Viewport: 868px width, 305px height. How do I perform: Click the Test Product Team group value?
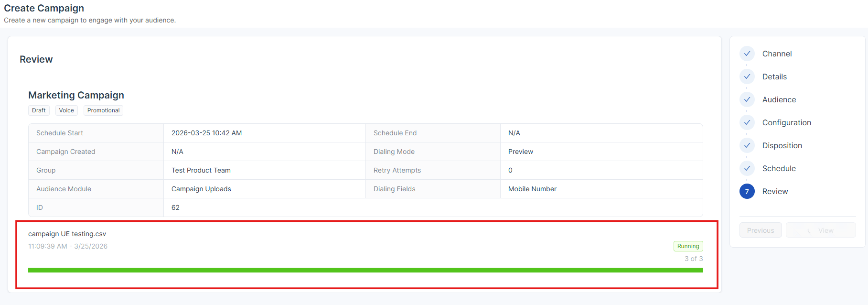click(201, 170)
